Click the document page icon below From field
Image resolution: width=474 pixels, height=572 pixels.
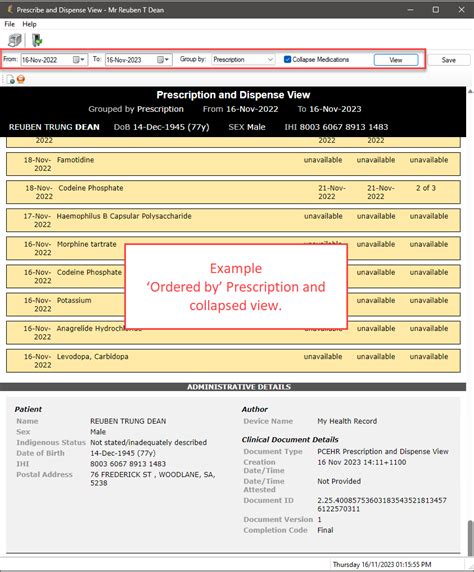pos(10,79)
